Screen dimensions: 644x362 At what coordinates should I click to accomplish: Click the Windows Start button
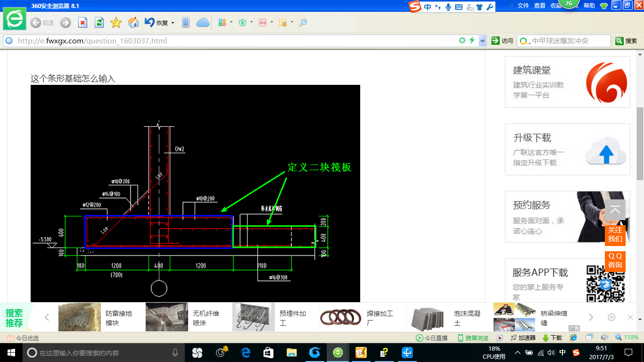pyautogui.click(x=11, y=353)
